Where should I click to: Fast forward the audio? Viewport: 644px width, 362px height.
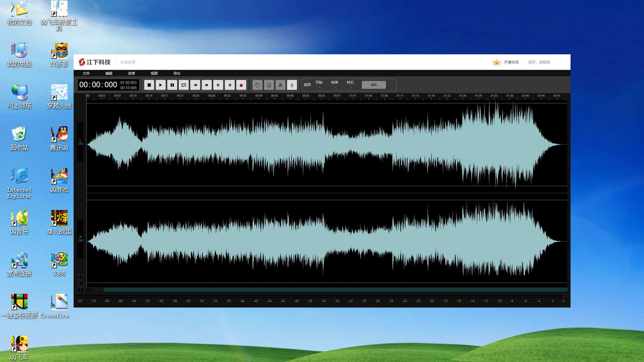(207, 85)
